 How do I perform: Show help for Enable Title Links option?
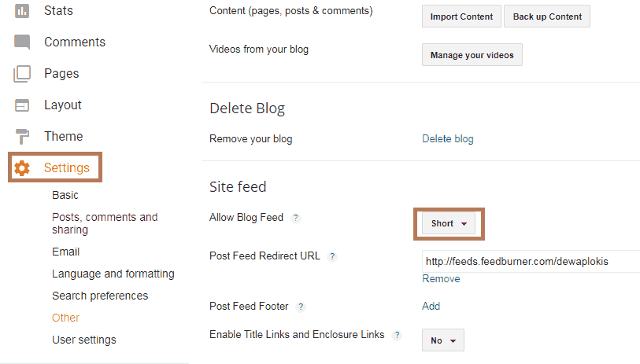(x=397, y=335)
